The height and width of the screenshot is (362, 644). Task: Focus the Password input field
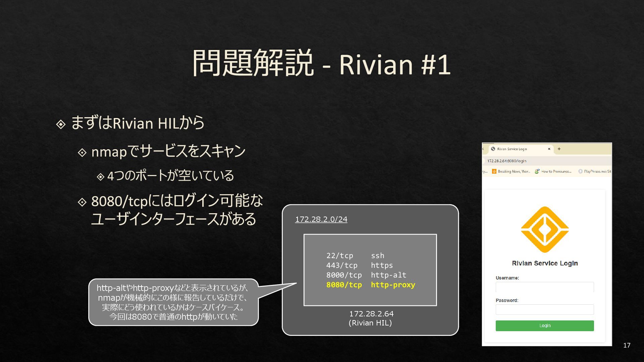(545, 309)
